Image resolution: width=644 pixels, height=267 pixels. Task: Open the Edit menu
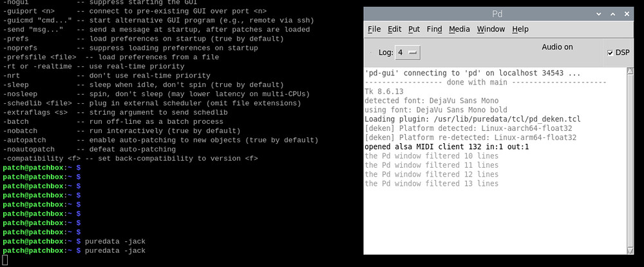pyautogui.click(x=394, y=29)
